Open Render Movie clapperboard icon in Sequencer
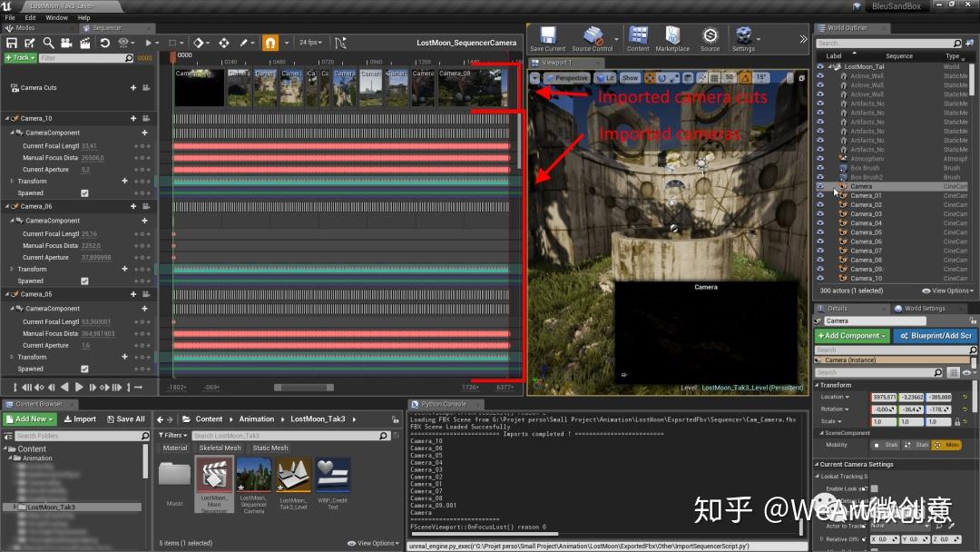Screen dimensions: 980x552 click(84, 43)
